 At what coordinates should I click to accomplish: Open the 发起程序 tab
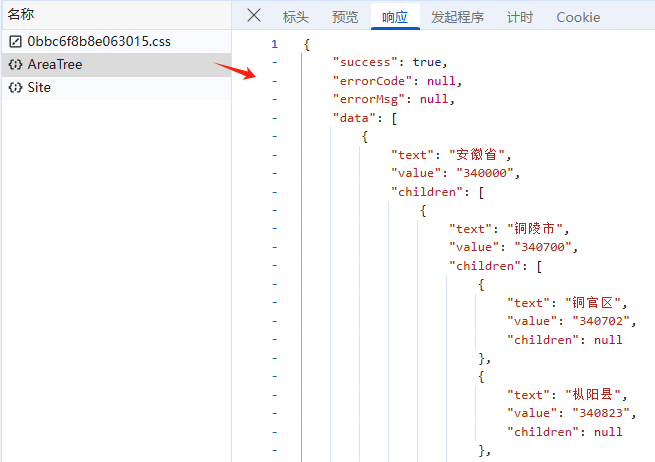(457, 17)
